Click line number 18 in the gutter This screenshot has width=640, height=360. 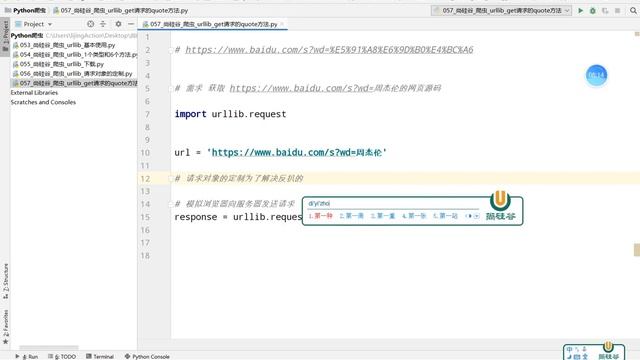pyautogui.click(x=145, y=256)
